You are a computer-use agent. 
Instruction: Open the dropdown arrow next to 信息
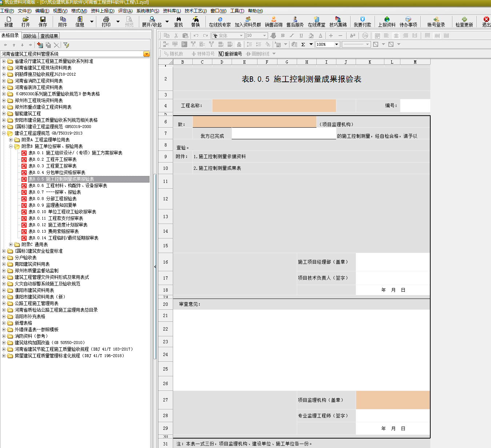click(92, 21)
